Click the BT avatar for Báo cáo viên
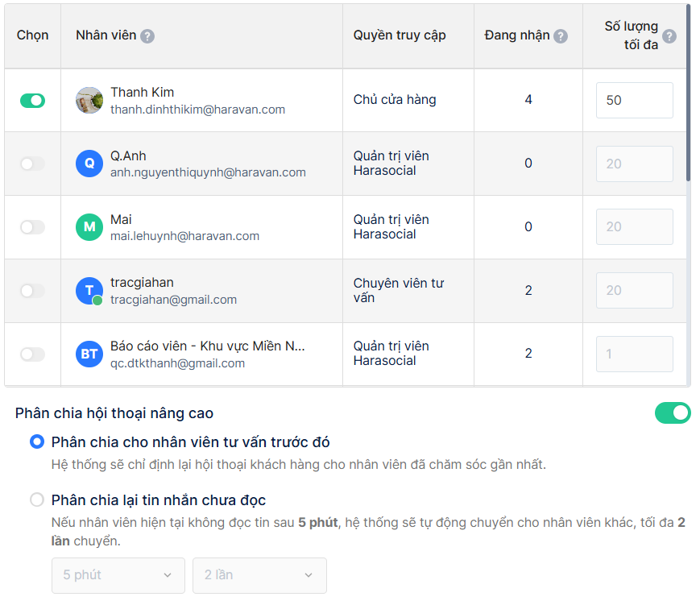Viewport: 700px width, 601px height. pos(89,354)
